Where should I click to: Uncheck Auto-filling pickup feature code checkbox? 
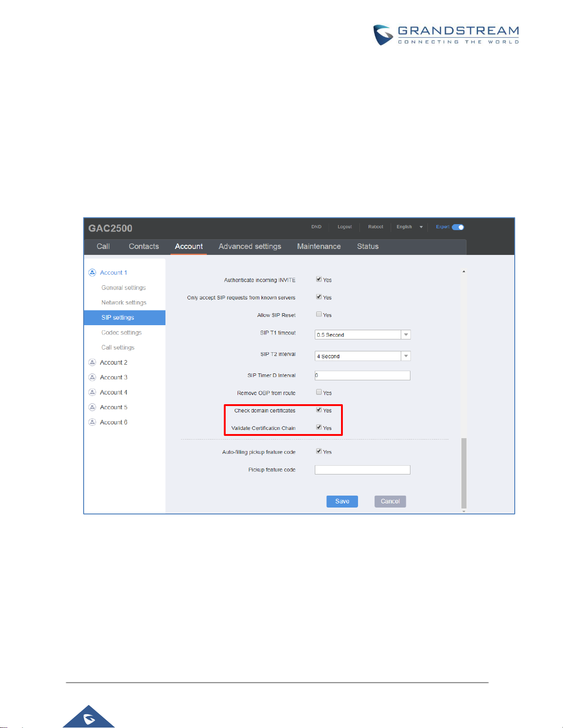point(319,451)
